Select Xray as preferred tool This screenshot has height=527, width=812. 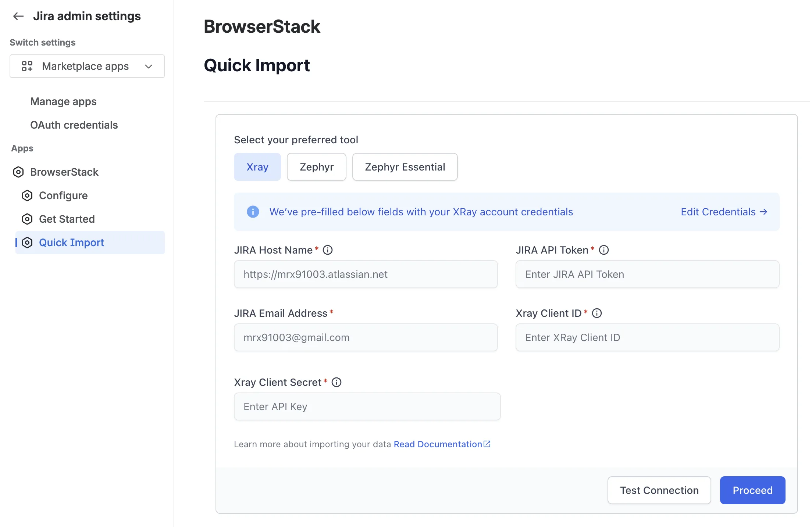[x=257, y=167]
